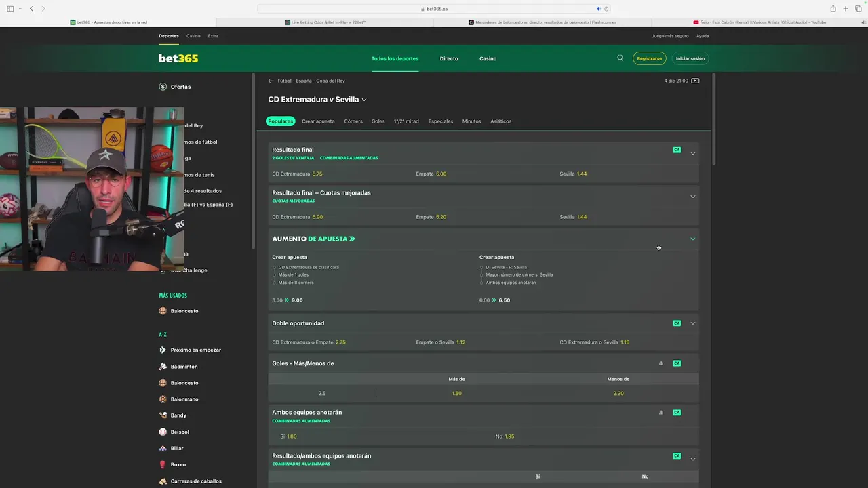Click the CA badge in Resultado final
The height and width of the screenshot is (488, 868).
677,150
